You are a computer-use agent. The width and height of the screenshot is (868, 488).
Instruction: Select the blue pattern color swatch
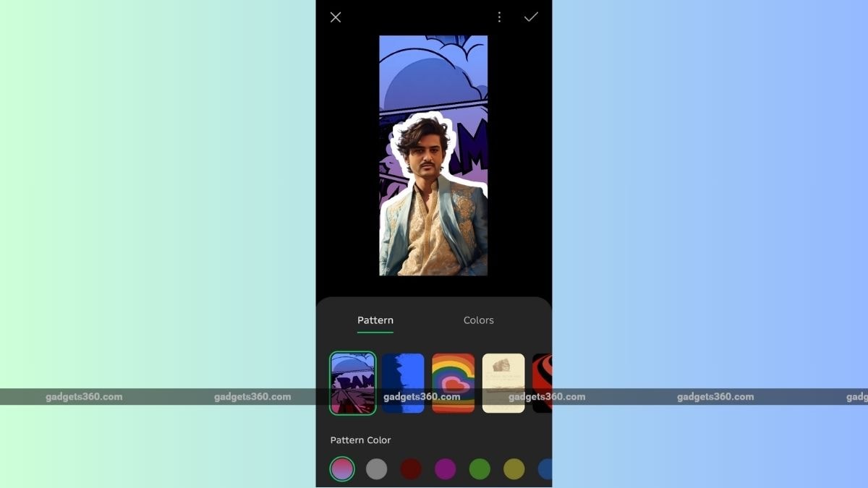(545, 469)
